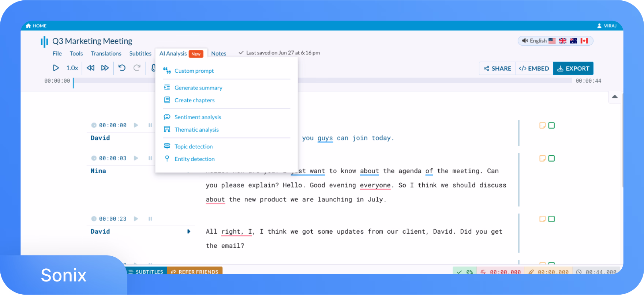Open the 1.0x playback speed dropdown

72,68
